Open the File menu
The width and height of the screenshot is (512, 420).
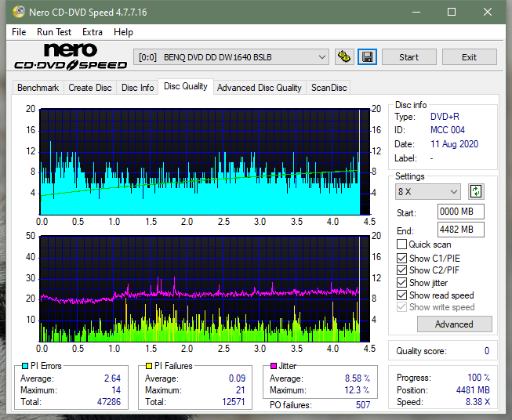[x=19, y=32]
